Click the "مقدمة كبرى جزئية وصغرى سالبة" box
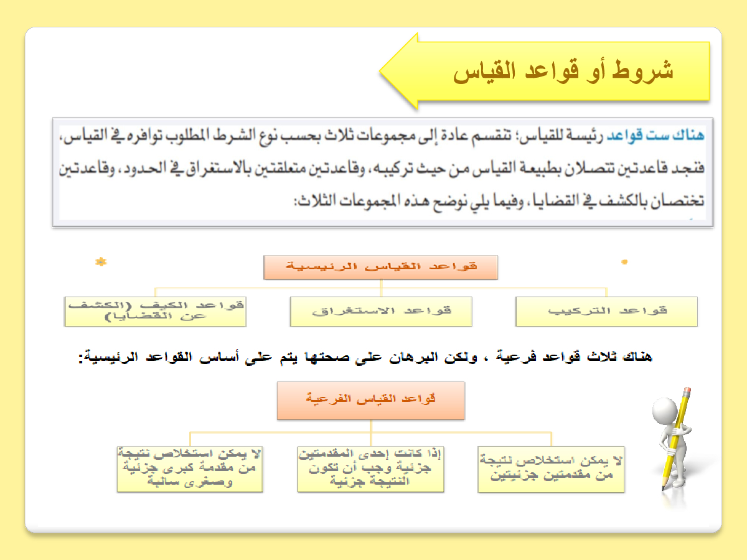This screenshot has height=560, width=747. (x=189, y=469)
